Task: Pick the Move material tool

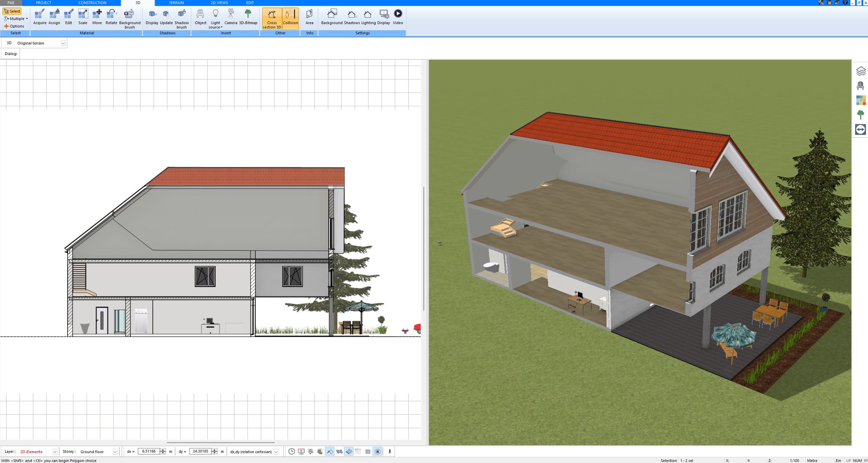Action: coord(97,17)
